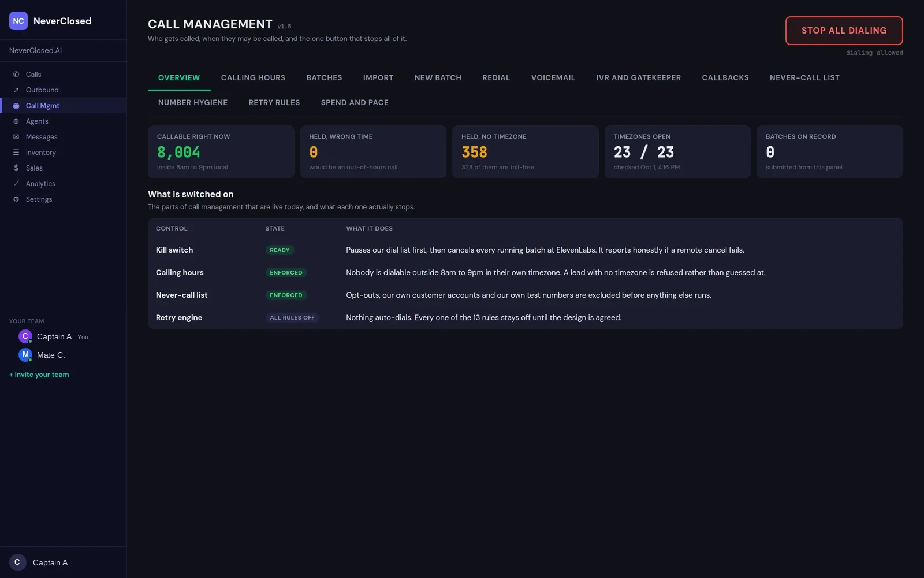Select the New Batch tab
Screen dimensions: 924x578
click(x=438, y=78)
